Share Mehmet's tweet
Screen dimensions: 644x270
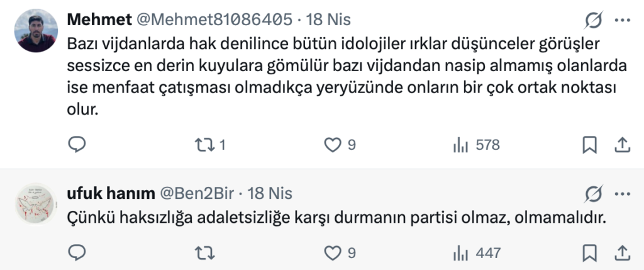click(x=621, y=145)
